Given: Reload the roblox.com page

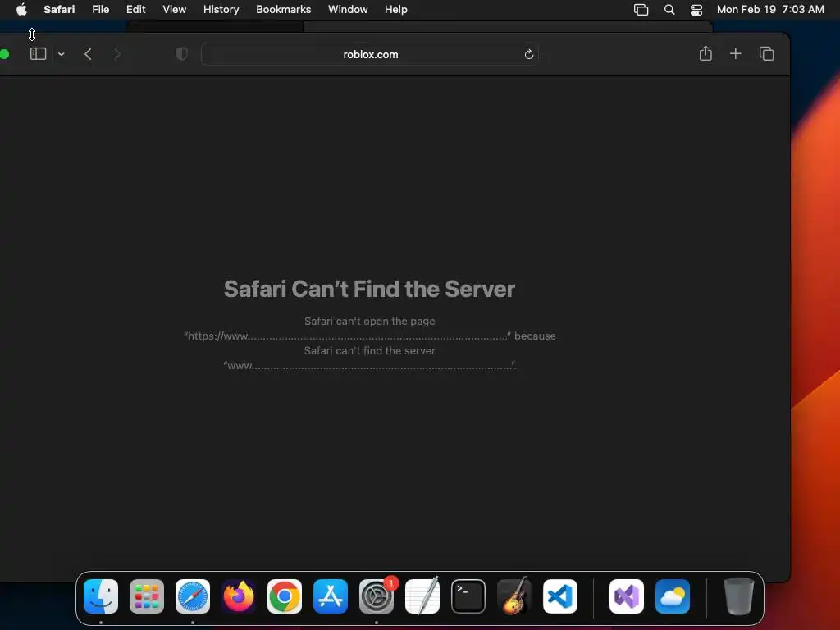Looking at the screenshot, I should [x=529, y=54].
